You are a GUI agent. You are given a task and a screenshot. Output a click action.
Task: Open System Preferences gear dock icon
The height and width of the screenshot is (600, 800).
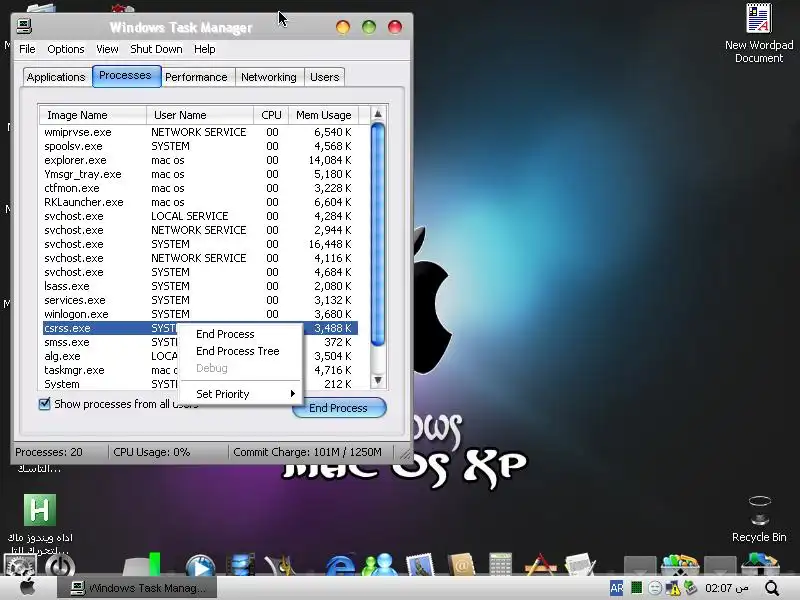(19, 566)
